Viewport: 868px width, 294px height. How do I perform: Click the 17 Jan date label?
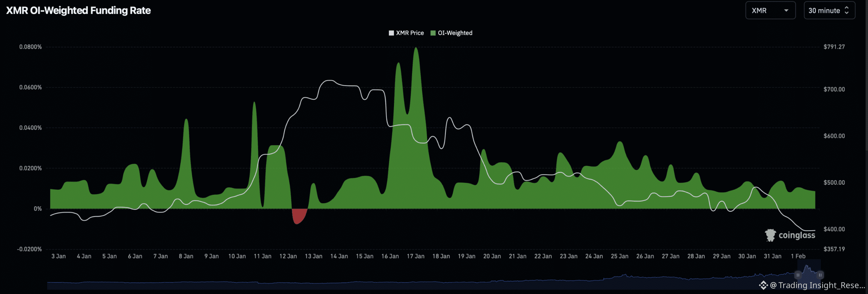pyautogui.click(x=416, y=256)
